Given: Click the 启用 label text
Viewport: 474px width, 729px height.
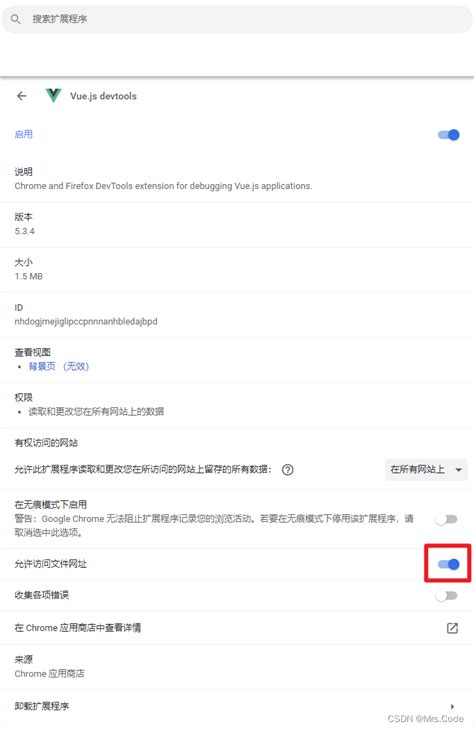Looking at the screenshot, I should pos(23,134).
